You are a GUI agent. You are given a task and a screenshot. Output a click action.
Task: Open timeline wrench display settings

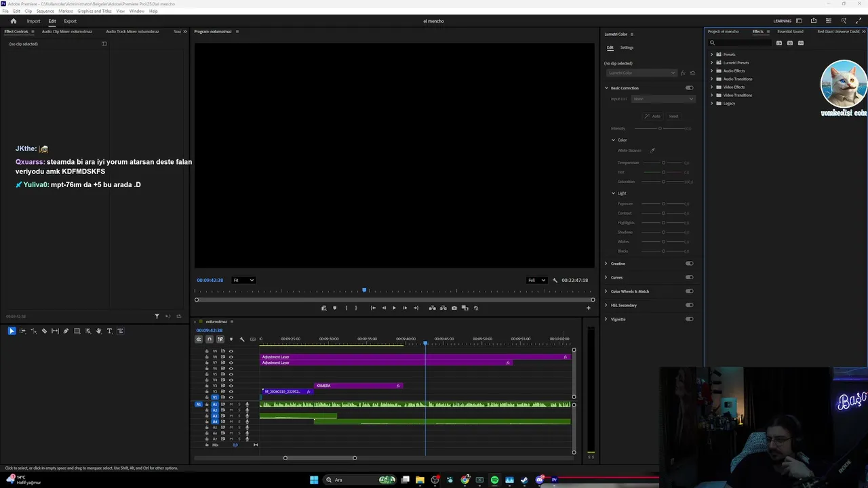[242, 339]
